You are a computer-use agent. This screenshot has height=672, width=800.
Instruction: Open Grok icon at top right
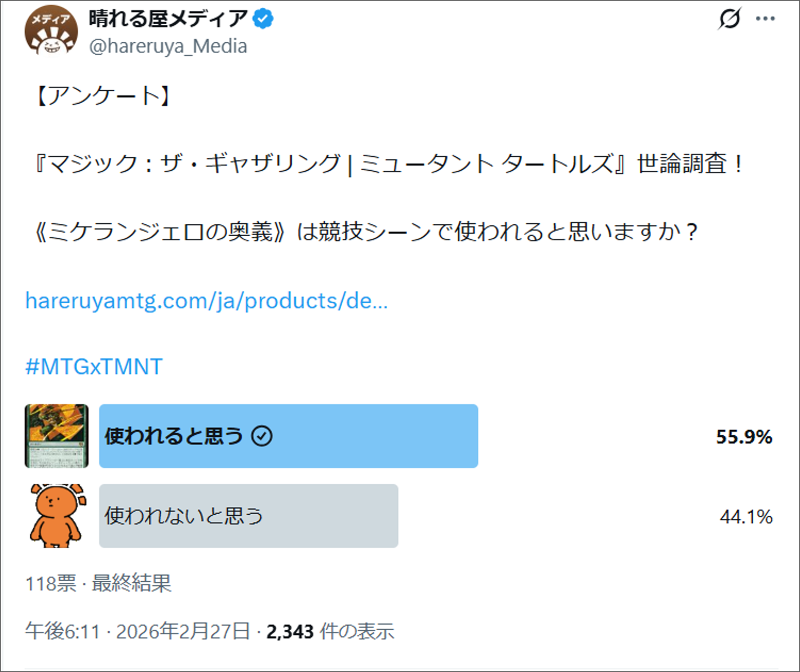730,19
